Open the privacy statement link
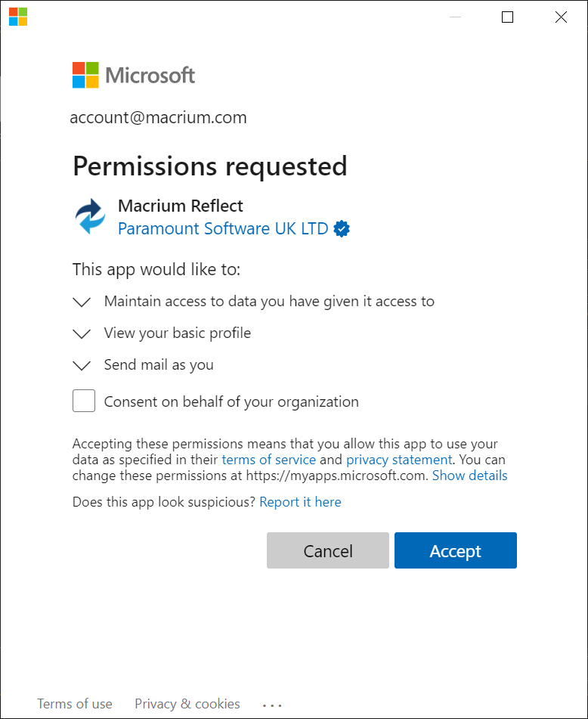 click(x=398, y=460)
